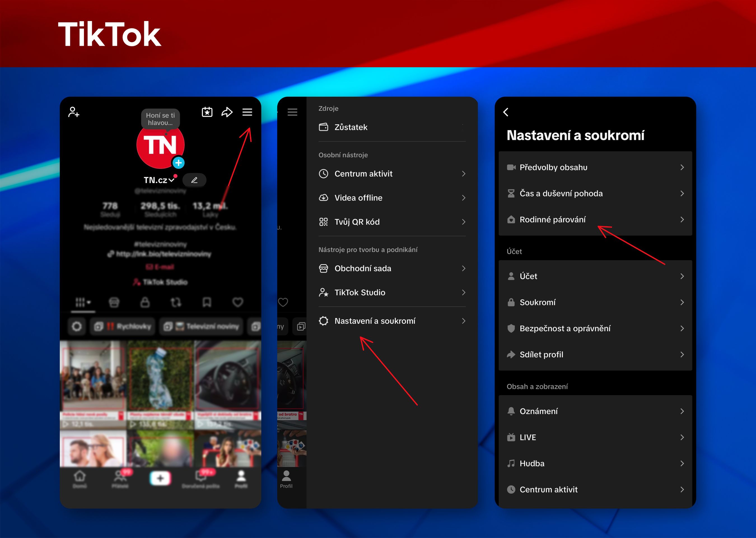Open Nastavení a soukromí menu item
This screenshot has height=538, width=756.
(392, 321)
